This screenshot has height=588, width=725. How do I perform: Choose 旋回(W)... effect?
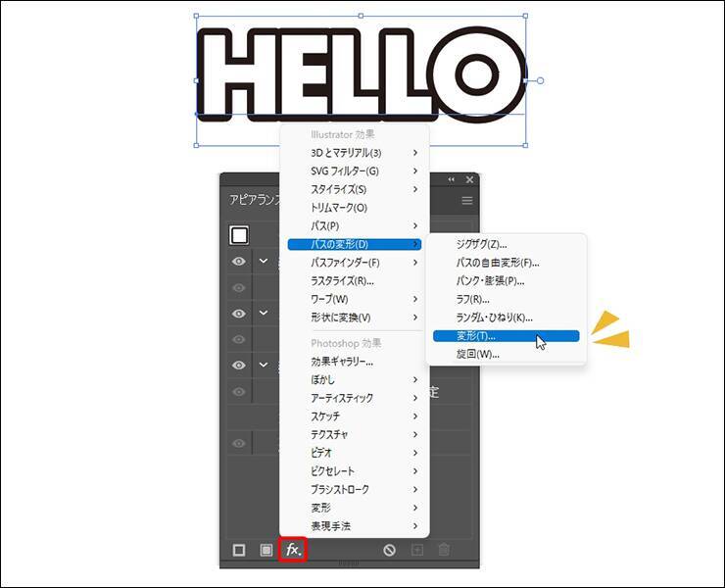pos(507,355)
